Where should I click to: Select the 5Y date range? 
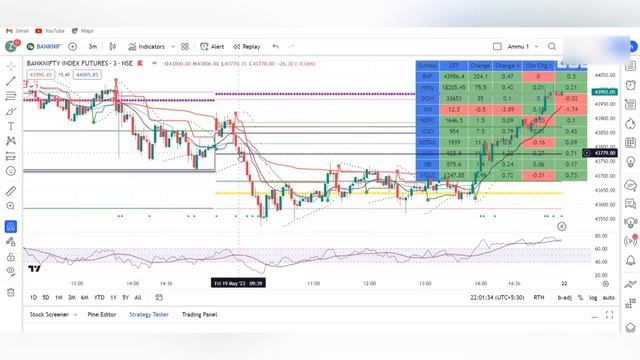tap(126, 298)
